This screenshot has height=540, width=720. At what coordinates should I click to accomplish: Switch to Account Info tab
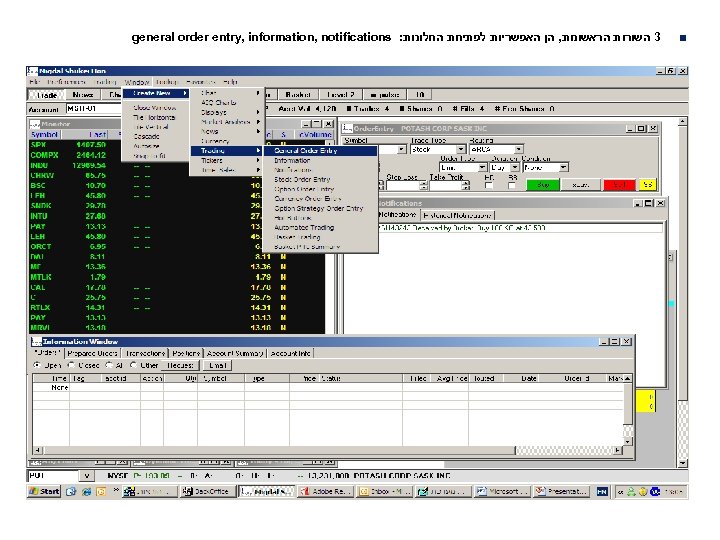pos(290,354)
